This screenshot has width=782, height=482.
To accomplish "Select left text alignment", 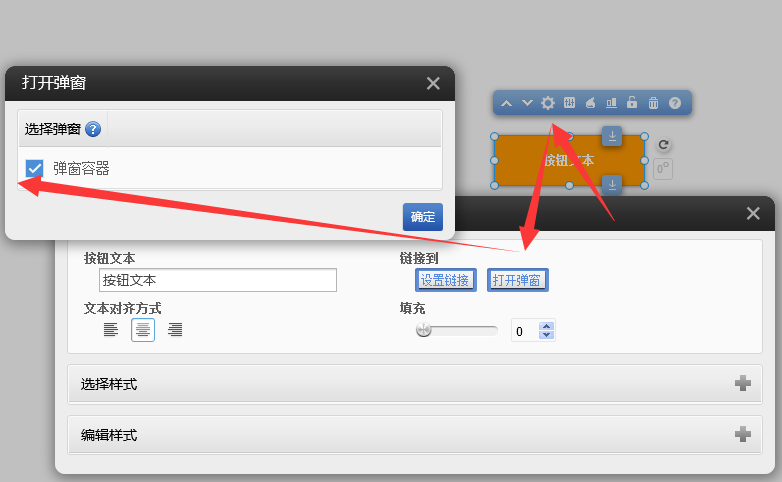I will point(111,330).
